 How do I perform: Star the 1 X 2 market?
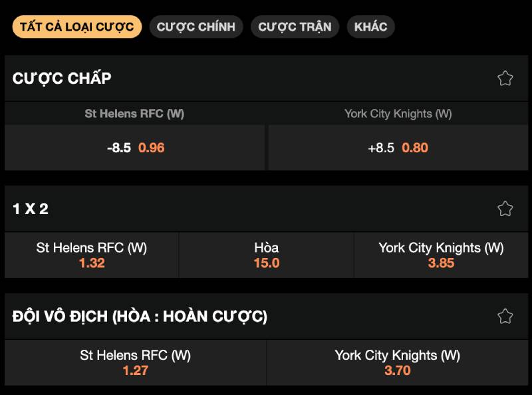click(505, 209)
